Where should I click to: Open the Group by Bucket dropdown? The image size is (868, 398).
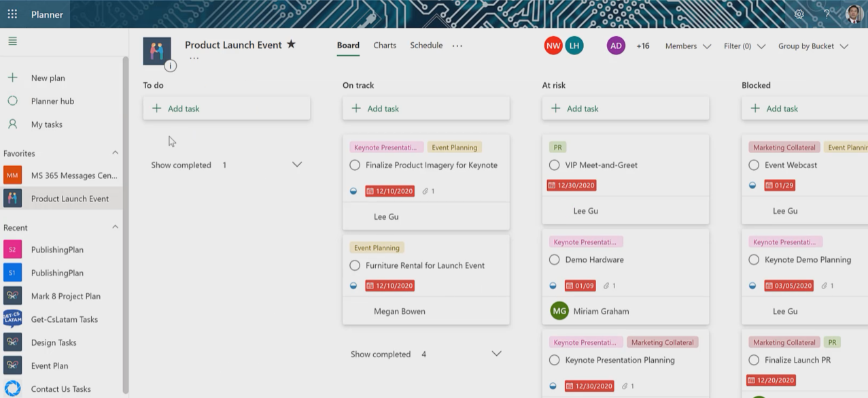813,46
